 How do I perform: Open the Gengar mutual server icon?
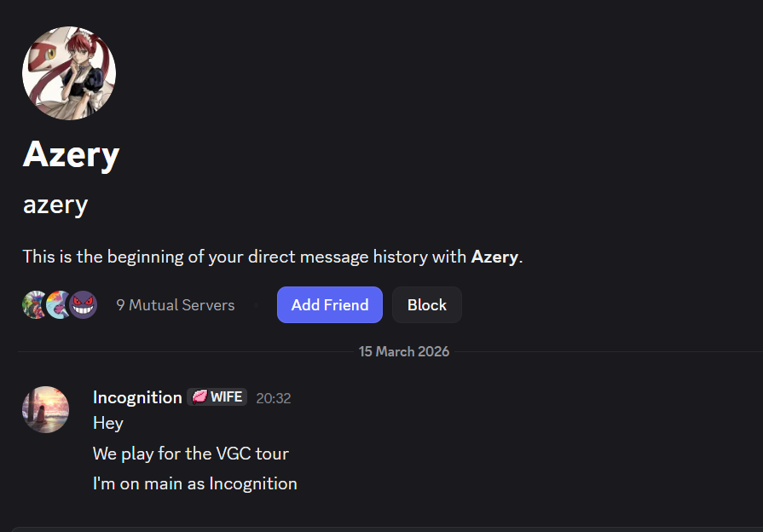(84, 304)
